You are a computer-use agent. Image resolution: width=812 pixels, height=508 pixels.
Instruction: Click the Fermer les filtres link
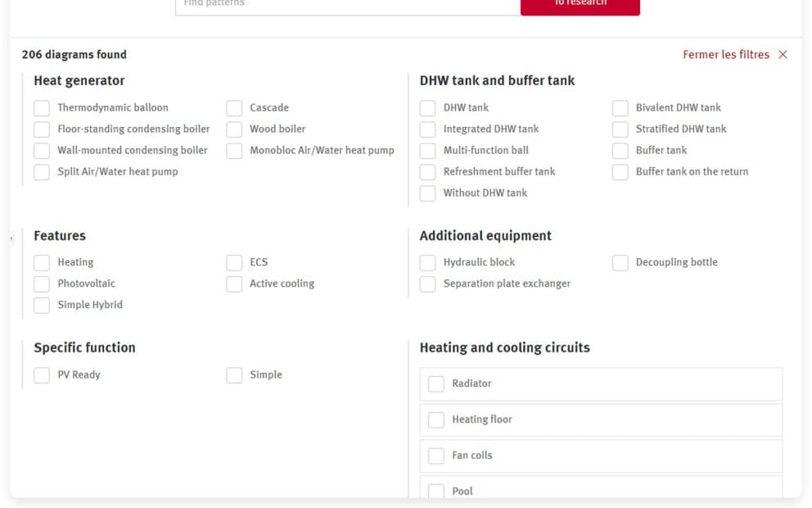pos(725,55)
